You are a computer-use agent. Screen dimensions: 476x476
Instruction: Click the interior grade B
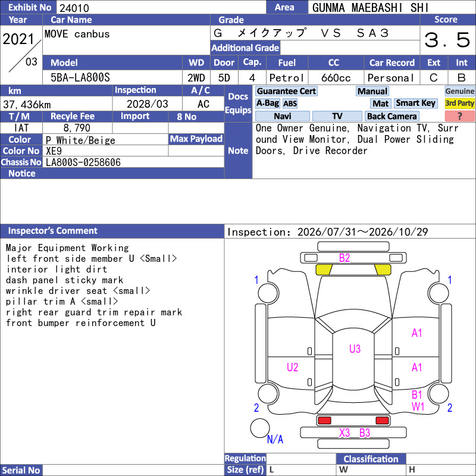[462, 78]
